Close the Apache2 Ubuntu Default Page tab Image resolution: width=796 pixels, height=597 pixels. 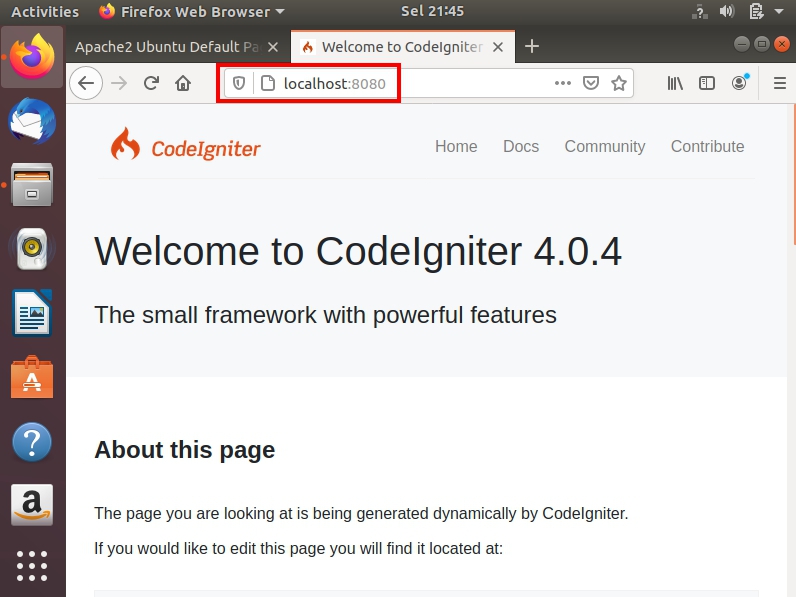point(273,47)
